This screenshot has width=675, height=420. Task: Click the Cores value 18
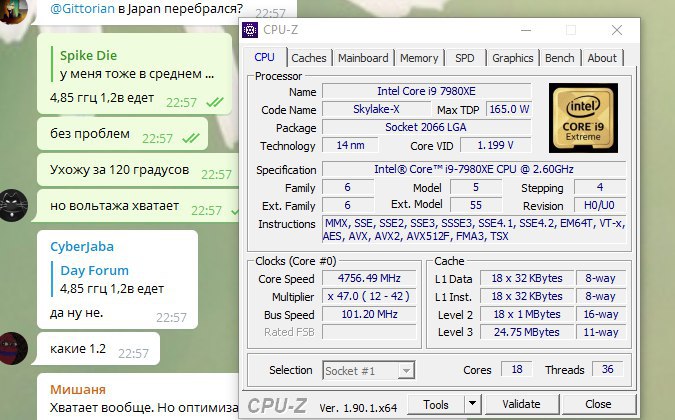coord(517,370)
